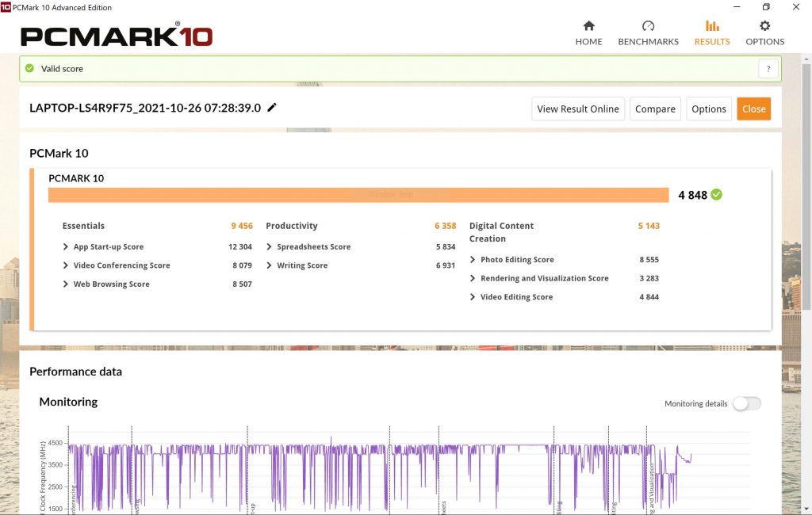The image size is (812, 515).
Task: Click the Web Browsing value 8 507
Action: point(243,284)
